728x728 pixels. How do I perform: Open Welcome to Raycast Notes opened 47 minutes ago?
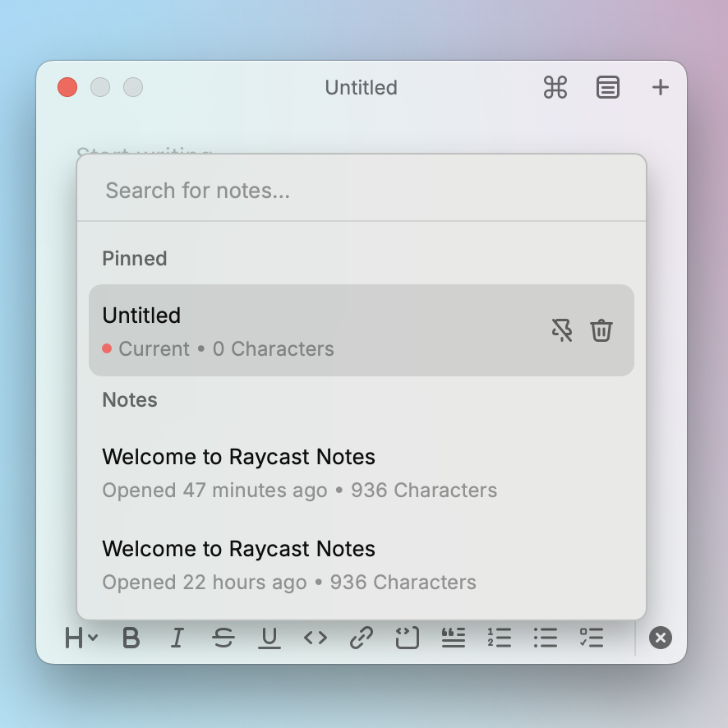point(362,472)
